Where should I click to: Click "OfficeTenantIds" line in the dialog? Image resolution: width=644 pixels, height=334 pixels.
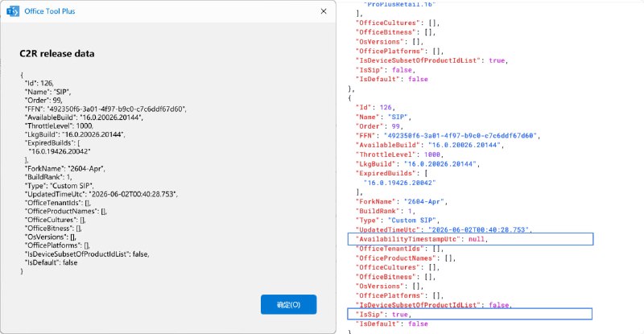pyautogui.click(x=58, y=203)
